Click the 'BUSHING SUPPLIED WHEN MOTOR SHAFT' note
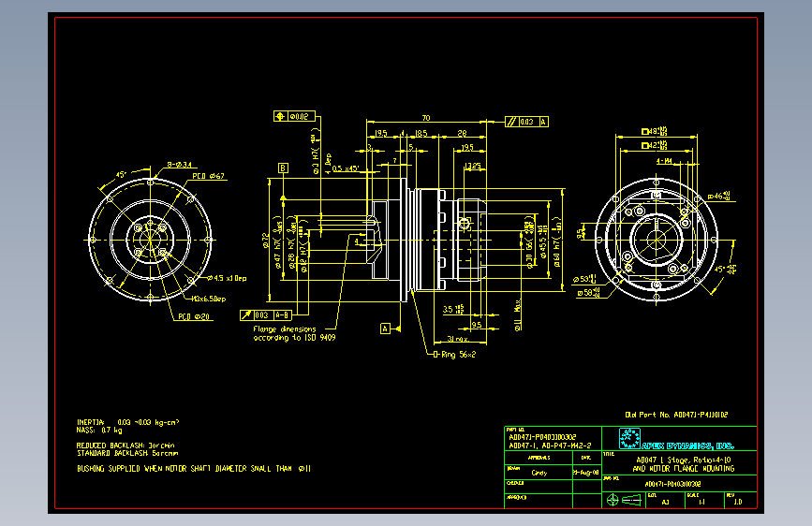The width and height of the screenshot is (812, 526). pos(194,469)
